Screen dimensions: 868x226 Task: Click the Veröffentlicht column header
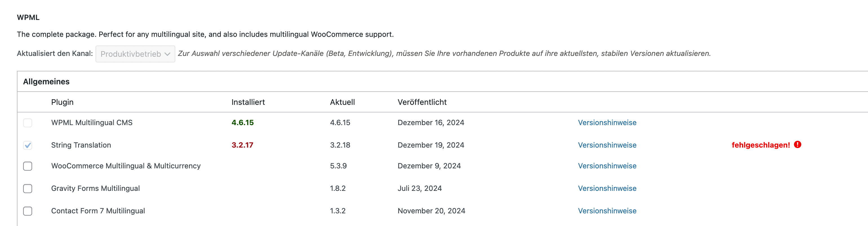click(422, 102)
